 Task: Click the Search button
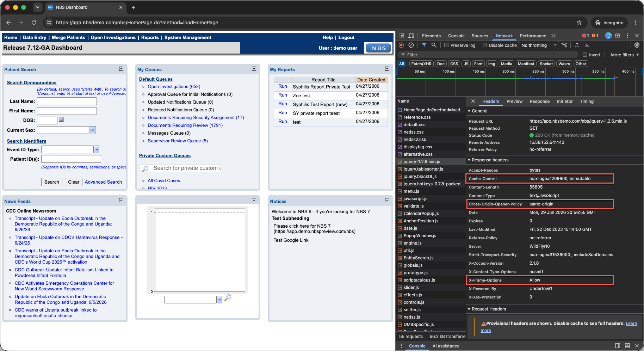point(52,182)
